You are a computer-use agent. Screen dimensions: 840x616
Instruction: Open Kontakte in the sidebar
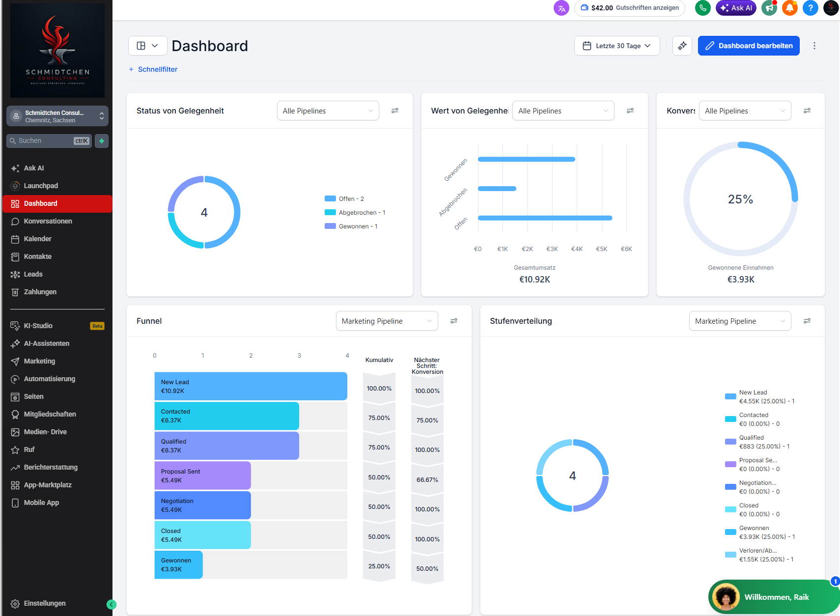pos(57,256)
